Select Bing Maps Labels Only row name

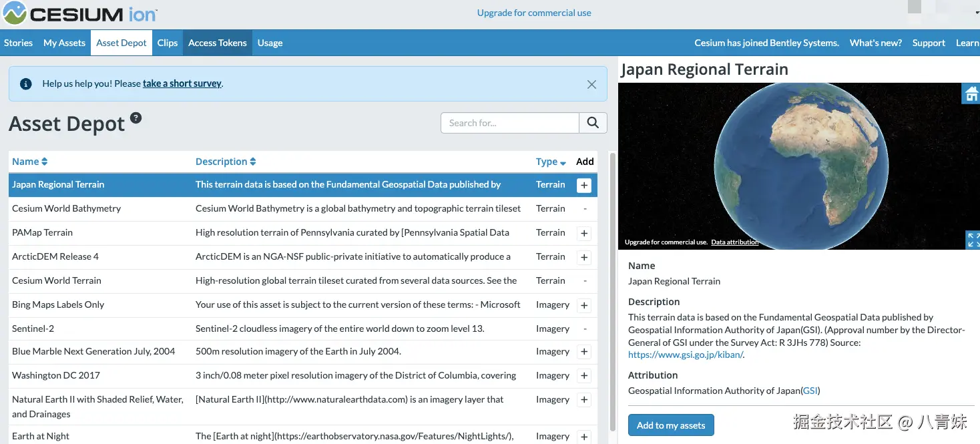tap(58, 304)
